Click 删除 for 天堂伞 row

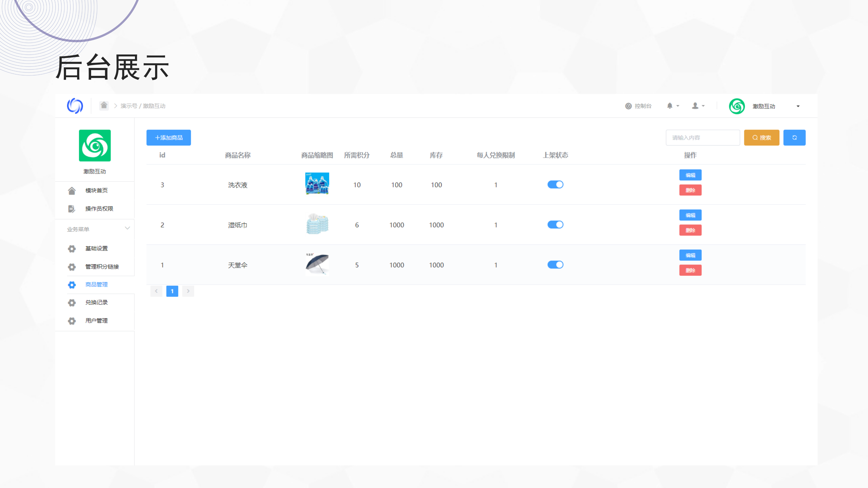690,270
